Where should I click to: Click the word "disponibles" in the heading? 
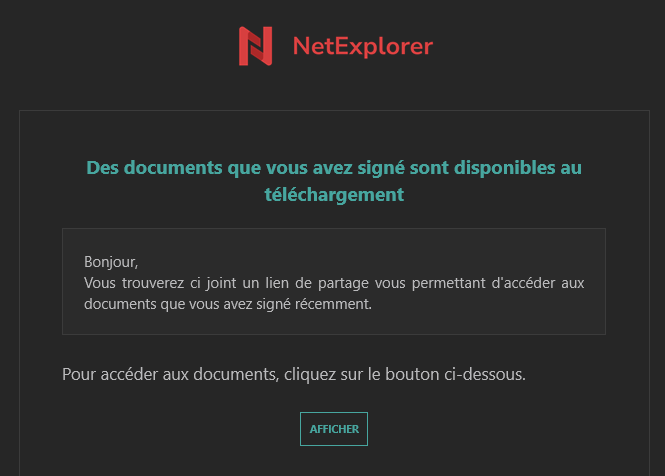[x=504, y=168]
